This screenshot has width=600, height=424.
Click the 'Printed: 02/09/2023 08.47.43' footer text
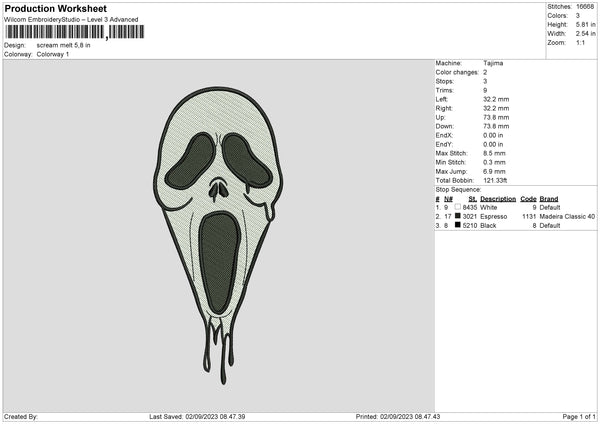coord(398,417)
